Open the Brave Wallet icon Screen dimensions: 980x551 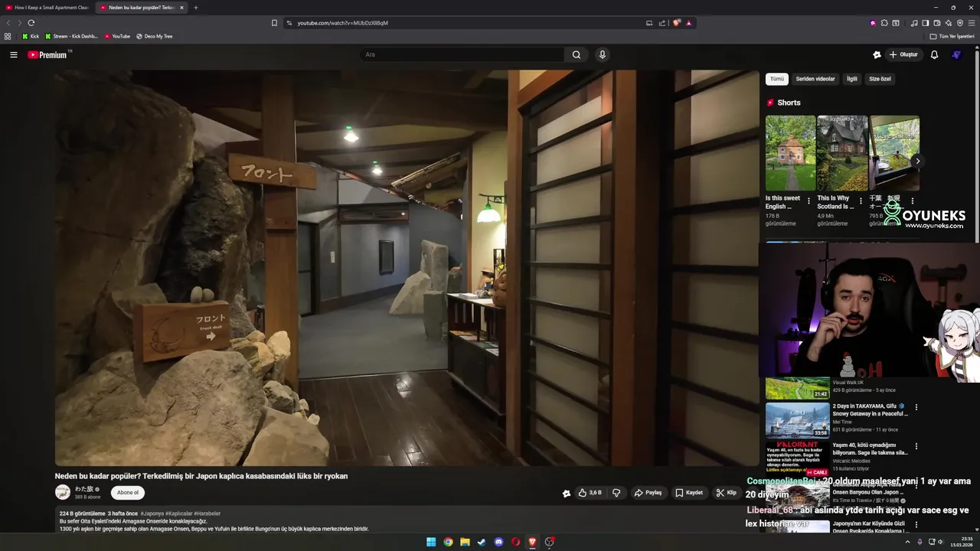pos(937,23)
